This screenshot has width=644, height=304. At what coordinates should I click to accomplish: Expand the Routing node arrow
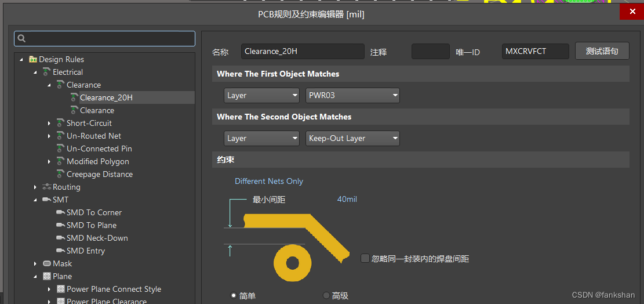(35, 187)
